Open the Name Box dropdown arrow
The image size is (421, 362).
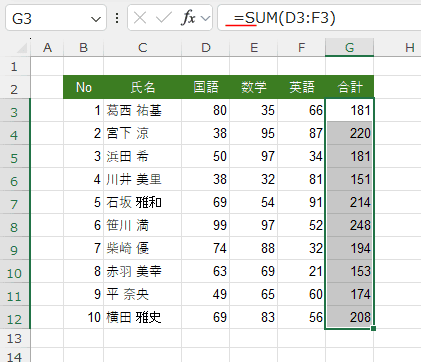pyautogui.click(x=96, y=19)
